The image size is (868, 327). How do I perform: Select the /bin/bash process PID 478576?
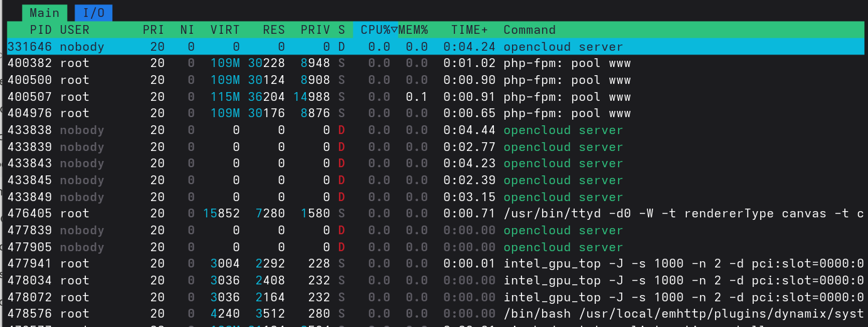435,314
